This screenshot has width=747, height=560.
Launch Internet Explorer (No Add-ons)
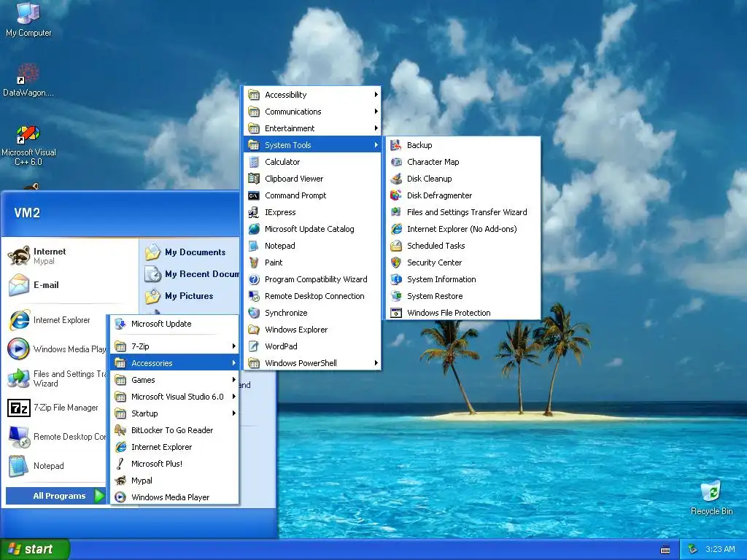[462, 229]
